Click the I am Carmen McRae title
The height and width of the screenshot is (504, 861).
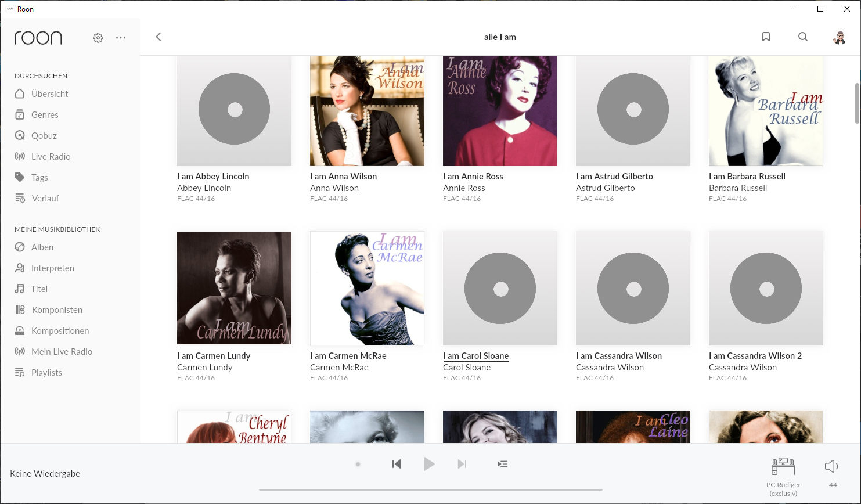tap(348, 356)
